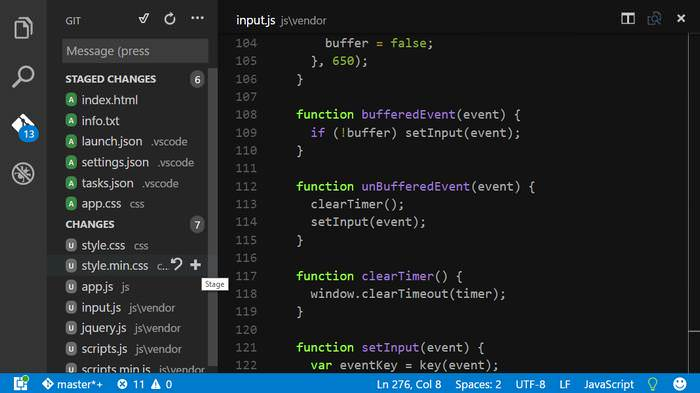Screen dimensions: 700x393
Task: Open the changes view icon in editor toolbar
Action: click(x=654, y=18)
